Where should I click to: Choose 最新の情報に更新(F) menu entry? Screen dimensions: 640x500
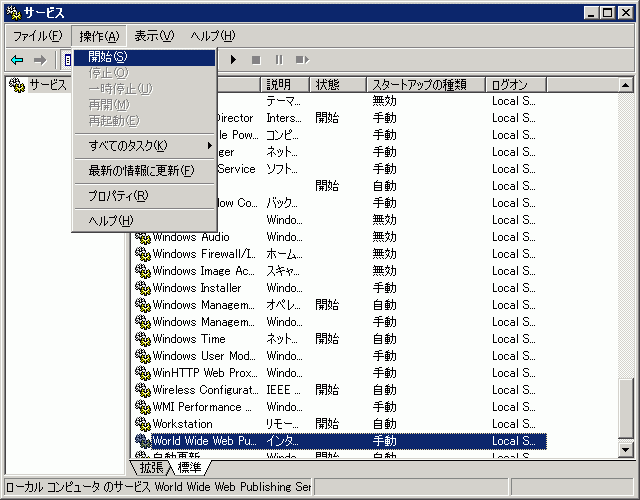[x=144, y=171]
